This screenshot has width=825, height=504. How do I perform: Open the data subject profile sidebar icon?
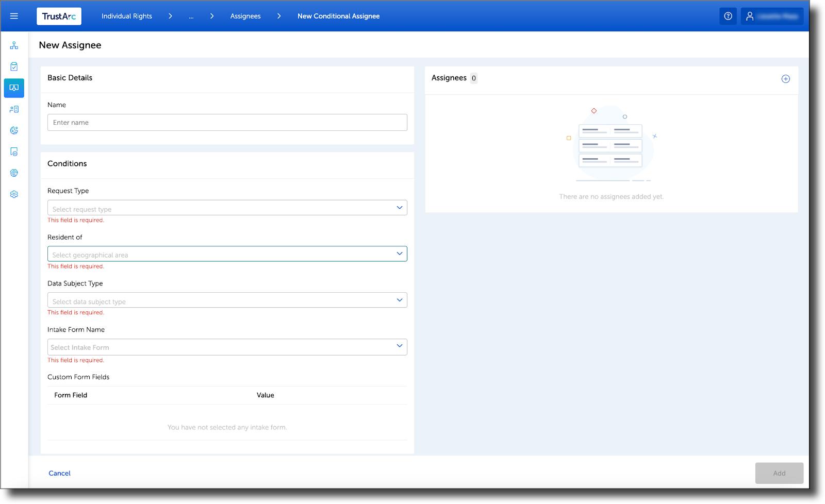(14, 109)
